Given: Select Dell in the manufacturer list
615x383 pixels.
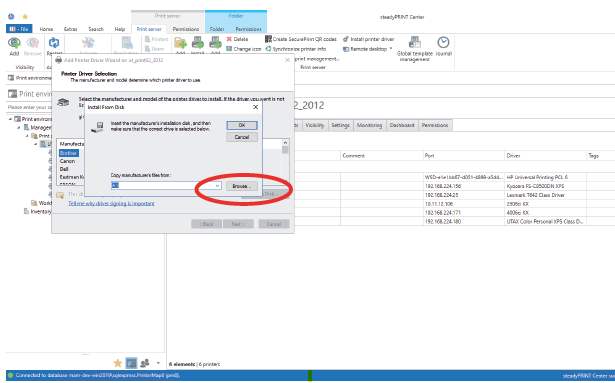Looking at the screenshot, I should point(64,169).
